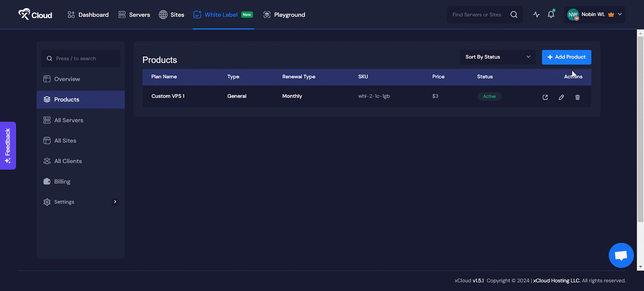Click the page vertical scrollbar

point(640,129)
